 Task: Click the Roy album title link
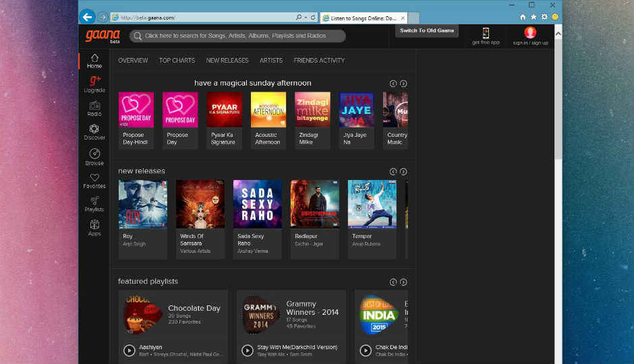[127, 237]
